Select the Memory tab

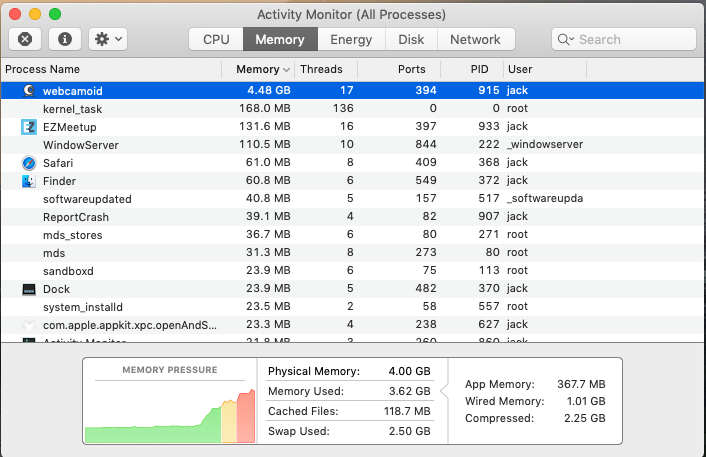pyautogui.click(x=280, y=39)
